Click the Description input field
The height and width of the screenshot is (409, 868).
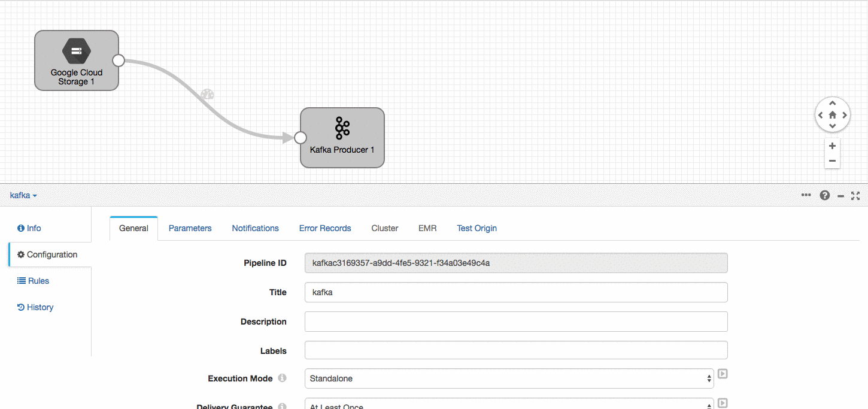coord(516,322)
